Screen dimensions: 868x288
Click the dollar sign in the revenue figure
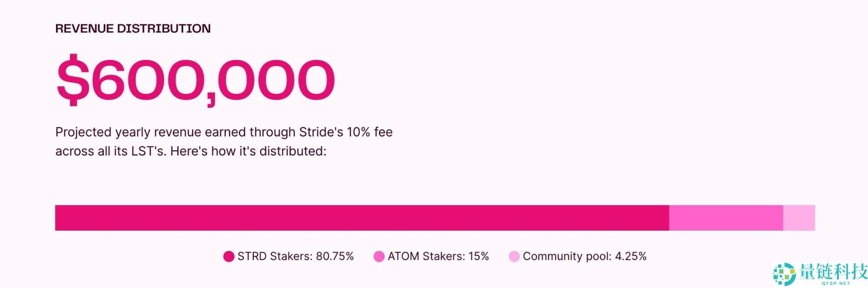click(x=73, y=80)
